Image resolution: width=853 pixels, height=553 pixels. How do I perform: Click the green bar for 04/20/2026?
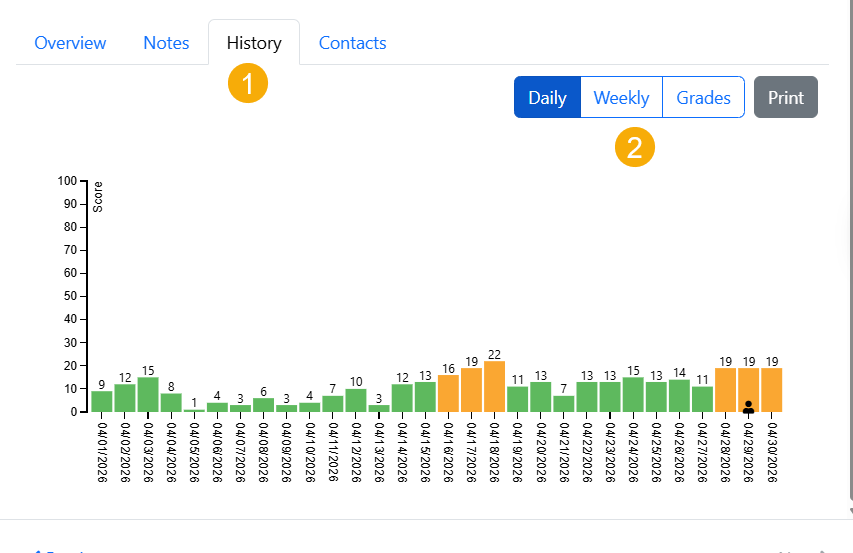tap(541, 397)
